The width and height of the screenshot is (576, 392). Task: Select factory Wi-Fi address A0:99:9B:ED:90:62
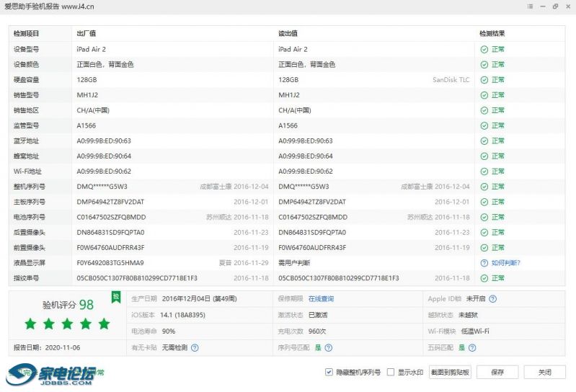[104, 171]
